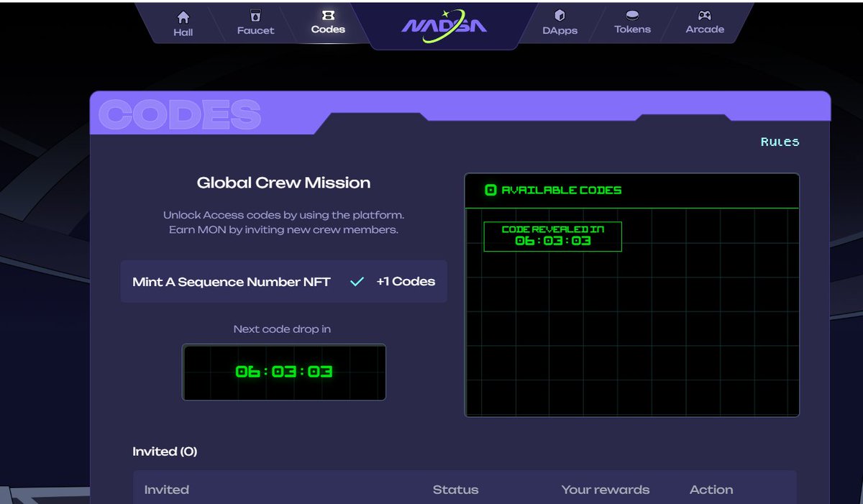Image resolution: width=863 pixels, height=504 pixels.
Task: Open the Rules link
Action: [x=780, y=142]
